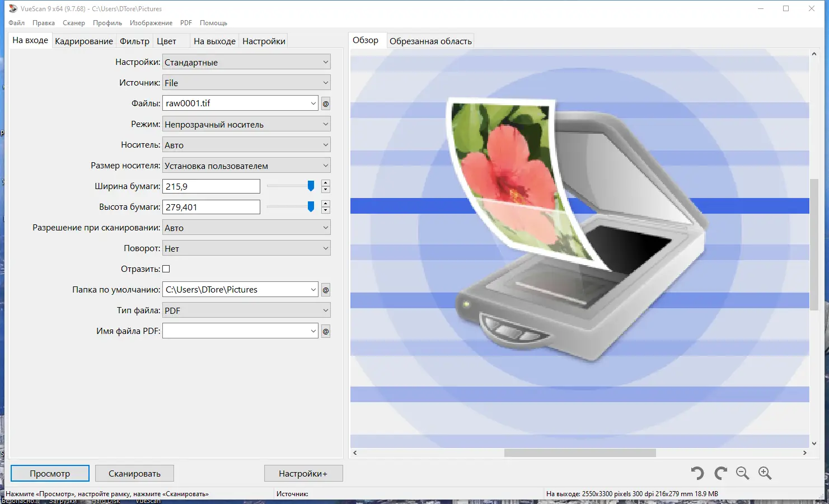Image resolution: width=829 pixels, height=504 pixels.
Task: Click the @ browse button for Файлы
Action: [x=326, y=103]
